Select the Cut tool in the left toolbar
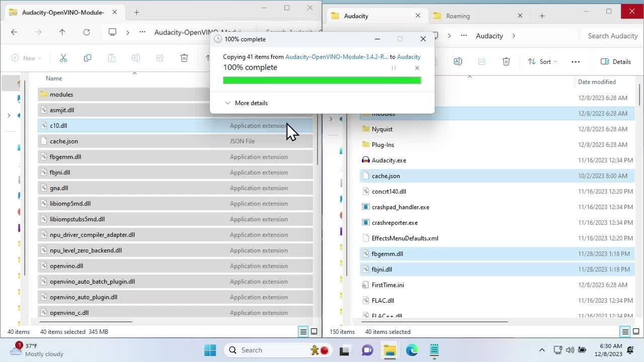The width and height of the screenshot is (644, 362). pyautogui.click(x=63, y=58)
